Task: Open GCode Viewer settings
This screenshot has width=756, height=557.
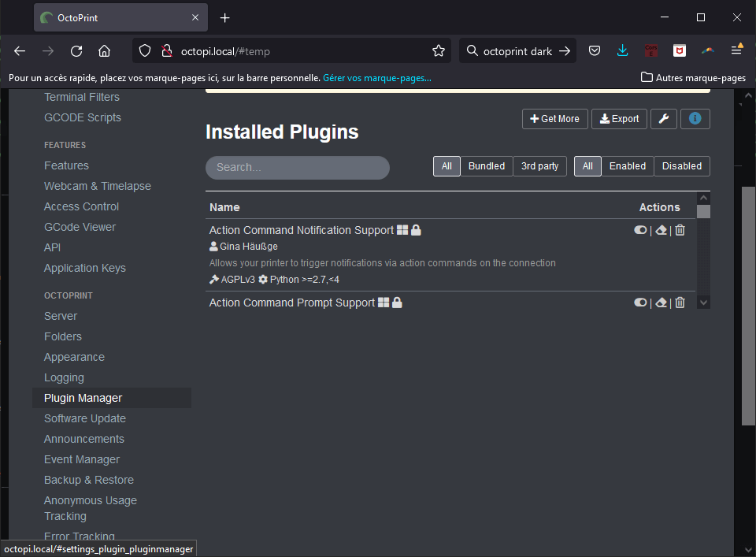Action: pos(80,227)
